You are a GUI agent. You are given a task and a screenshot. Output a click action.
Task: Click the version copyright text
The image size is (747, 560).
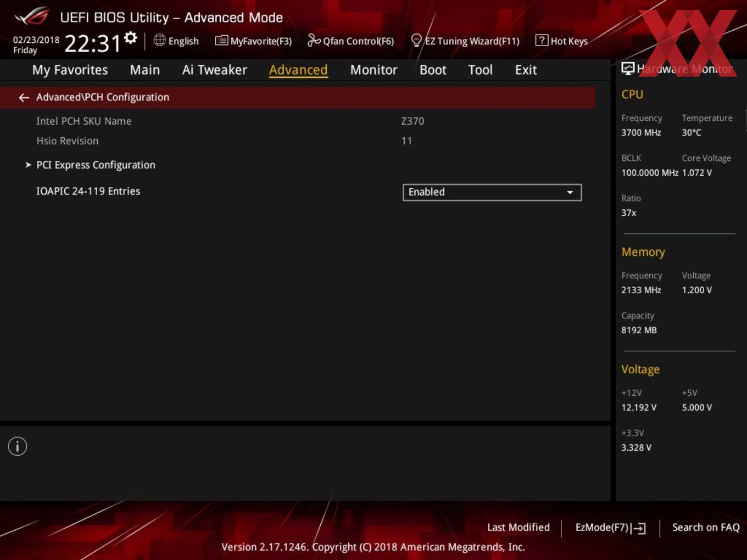pyautogui.click(x=373, y=547)
